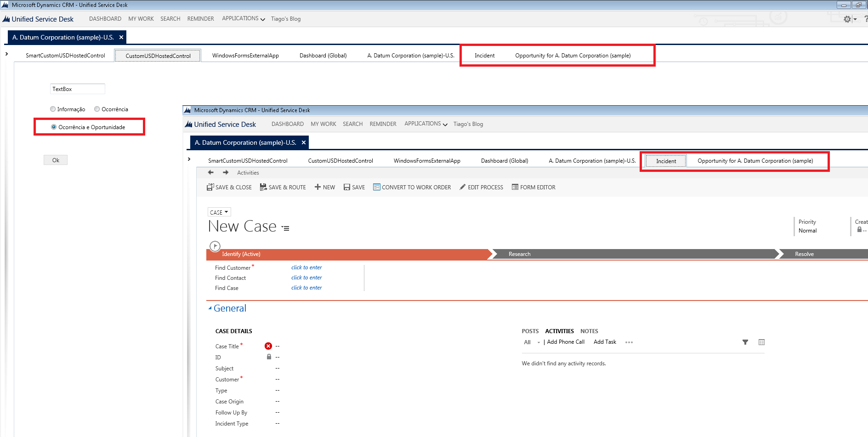Select the Informação radio button
The width and height of the screenshot is (868, 437).
tap(53, 109)
